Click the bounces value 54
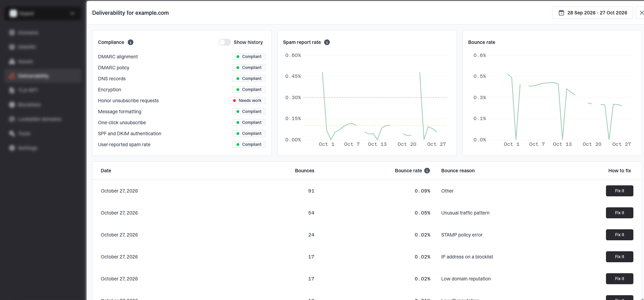This screenshot has height=300, width=644. coord(311,213)
